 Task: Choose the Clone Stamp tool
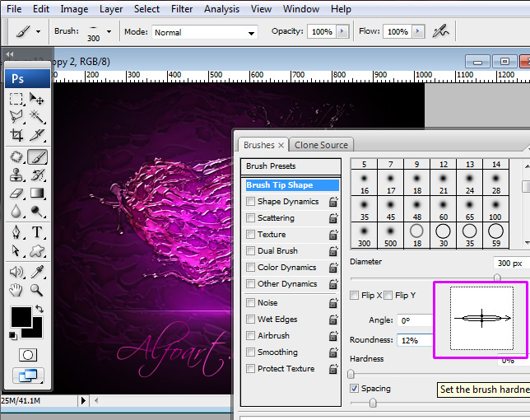16,175
